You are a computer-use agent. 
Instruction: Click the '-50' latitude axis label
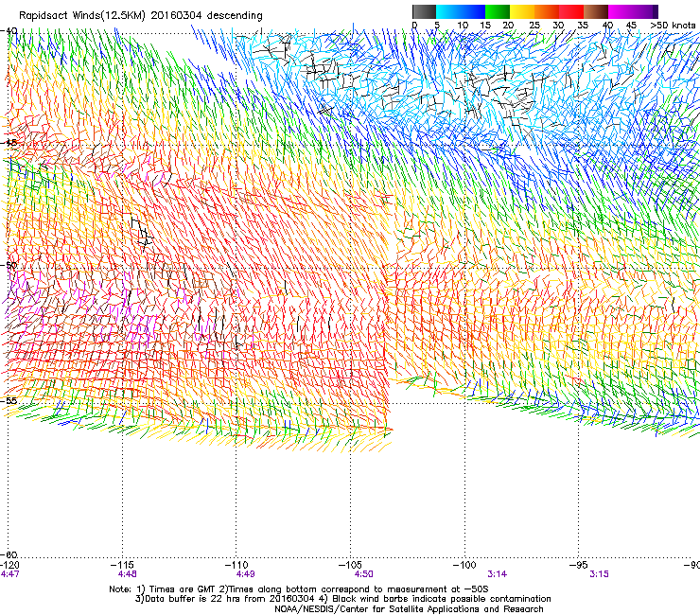9,265
